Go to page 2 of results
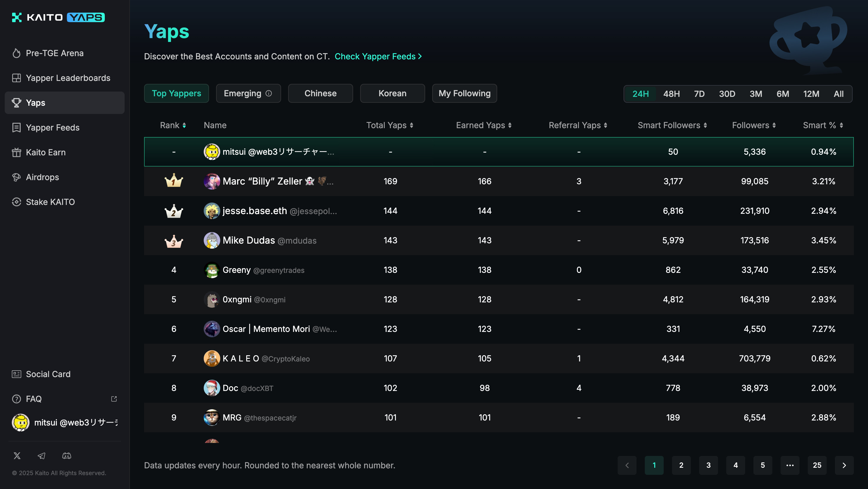Image resolution: width=868 pixels, height=489 pixels. coord(681,465)
